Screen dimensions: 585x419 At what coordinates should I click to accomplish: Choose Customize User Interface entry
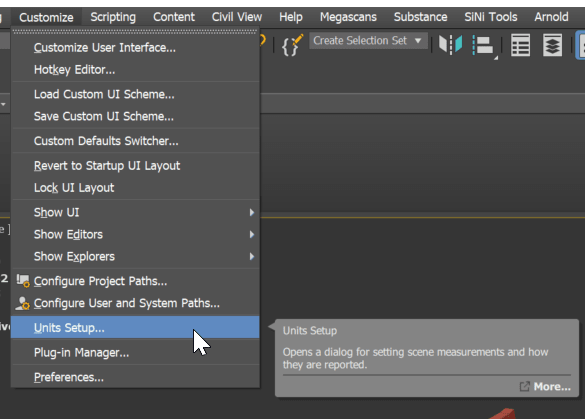135,48
